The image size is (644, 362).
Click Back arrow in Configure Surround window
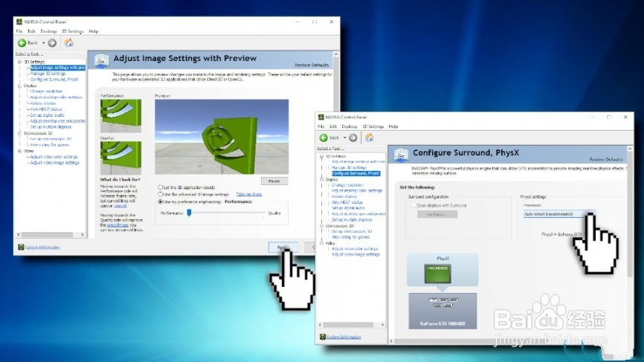click(323, 138)
